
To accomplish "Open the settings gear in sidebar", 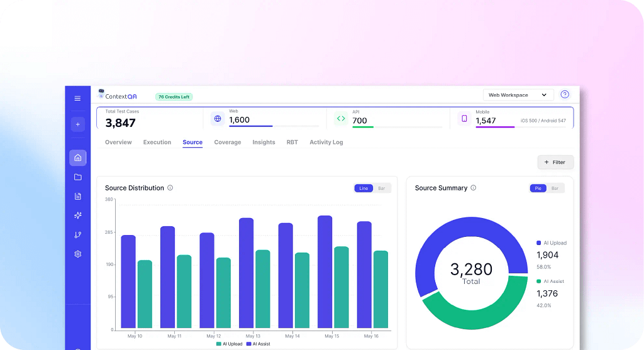I will (x=77, y=254).
